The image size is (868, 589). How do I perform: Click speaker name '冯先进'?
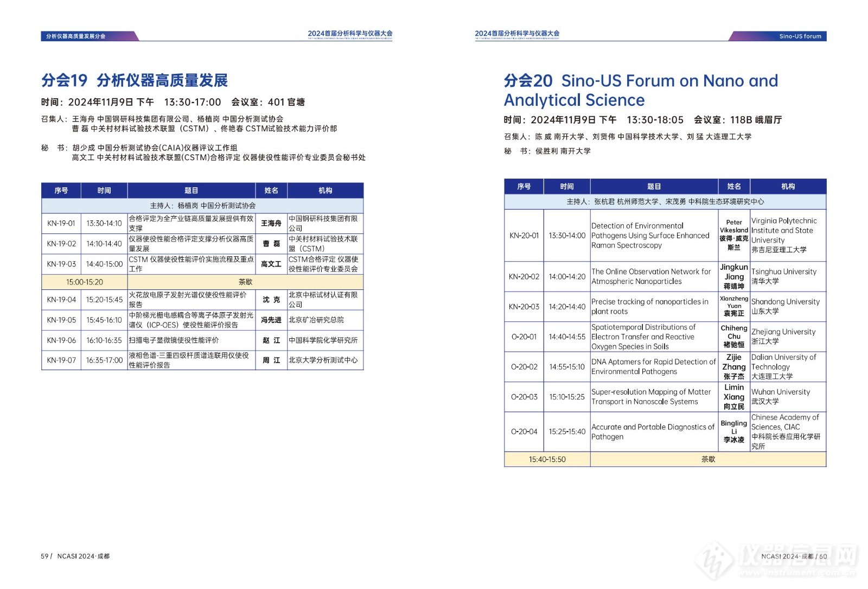[x=271, y=320]
